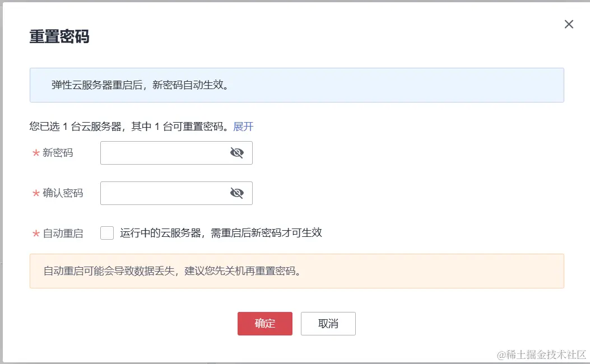Click the 取消 cancel button
The width and height of the screenshot is (590, 364).
point(328,323)
